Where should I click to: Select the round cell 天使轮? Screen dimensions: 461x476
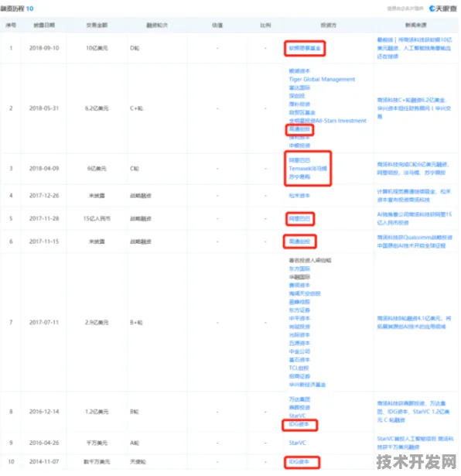point(138,462)
